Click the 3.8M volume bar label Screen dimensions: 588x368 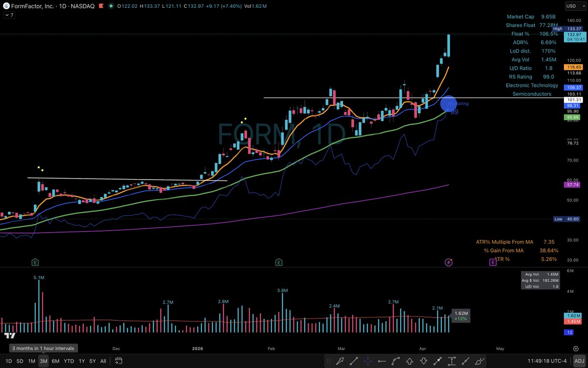282,290
